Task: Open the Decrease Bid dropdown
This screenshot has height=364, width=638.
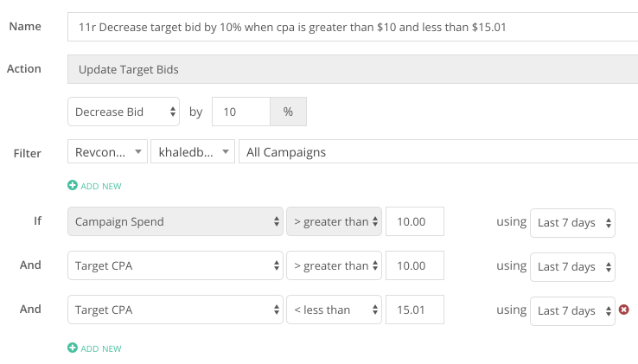Action: click(124, 112)
